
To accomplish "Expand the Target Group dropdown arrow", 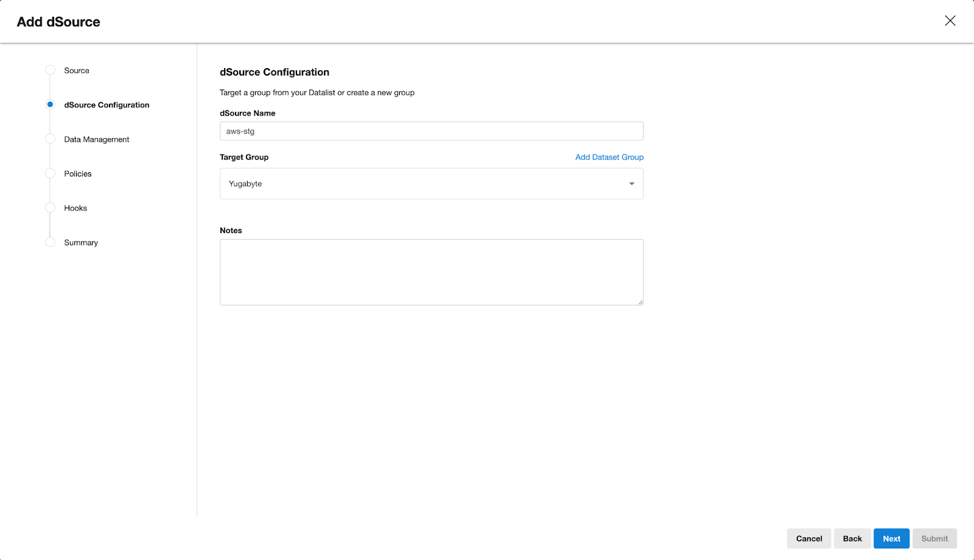I will coord(631,184).
